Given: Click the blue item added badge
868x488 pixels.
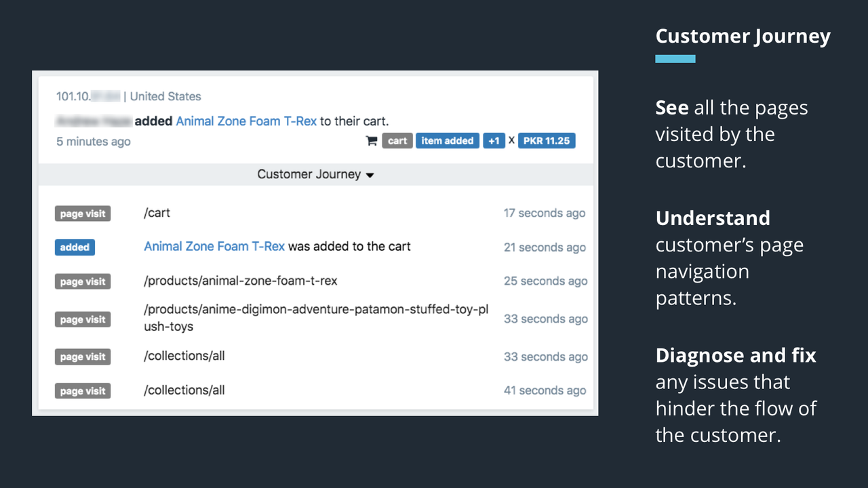Looking at the screenshot, I should click(447, 140).
